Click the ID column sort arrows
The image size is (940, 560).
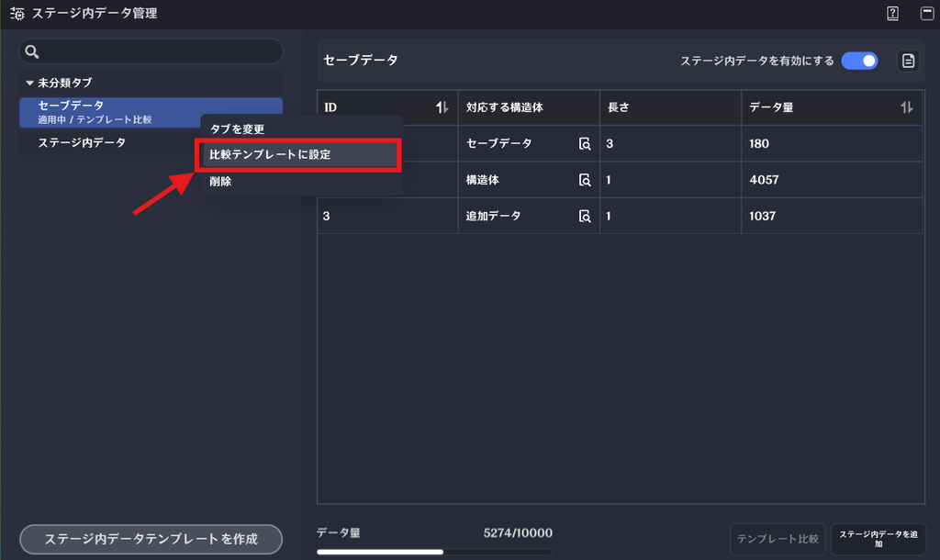442,107
